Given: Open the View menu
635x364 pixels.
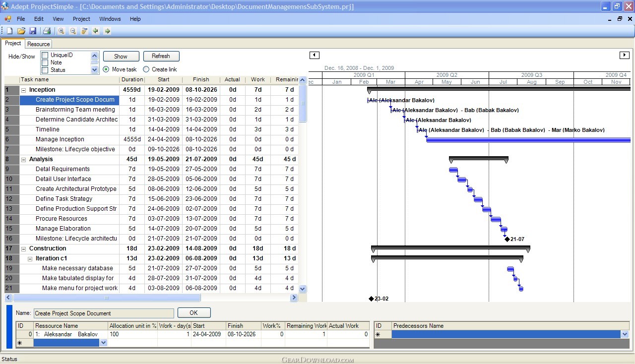Looking at the screenshot, I should pyautogui.click(x=58, y=19).
